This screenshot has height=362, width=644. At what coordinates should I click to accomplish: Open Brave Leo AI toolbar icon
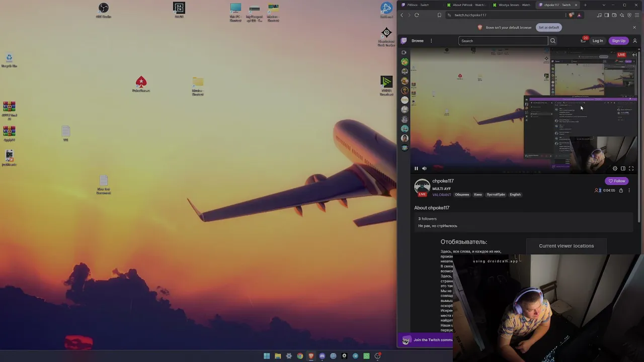coord(622,15)
